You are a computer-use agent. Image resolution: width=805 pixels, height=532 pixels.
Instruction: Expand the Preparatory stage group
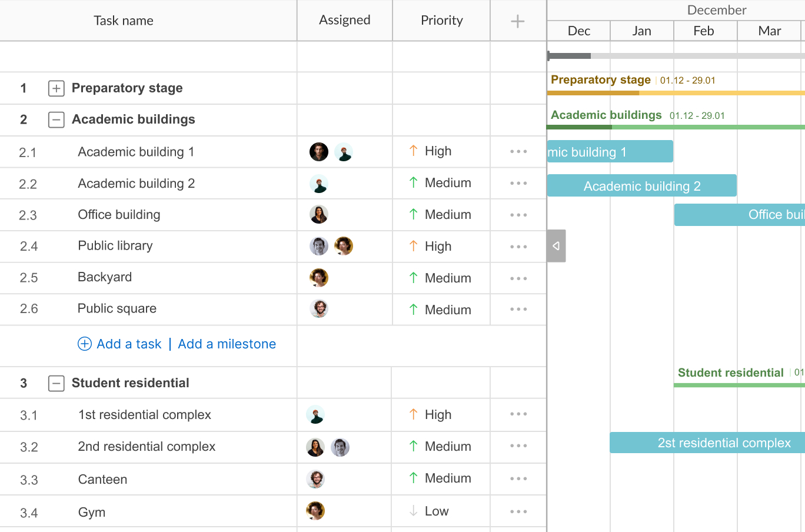pos(56,88)
